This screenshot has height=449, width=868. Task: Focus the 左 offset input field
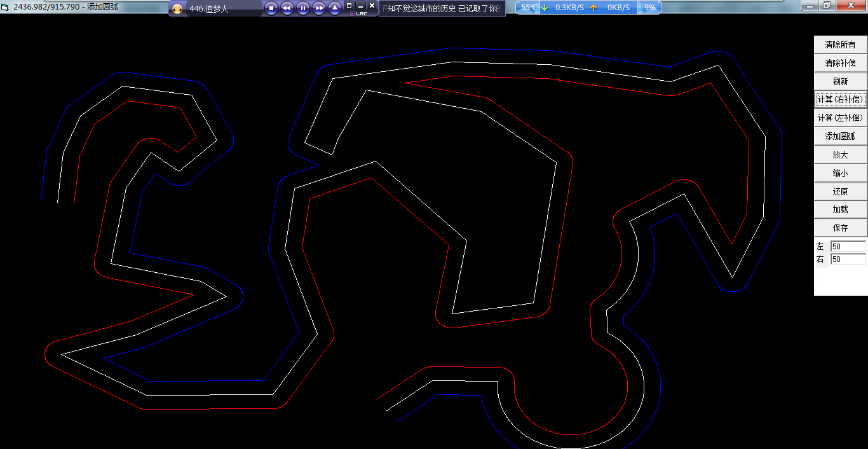pos(848,246)
